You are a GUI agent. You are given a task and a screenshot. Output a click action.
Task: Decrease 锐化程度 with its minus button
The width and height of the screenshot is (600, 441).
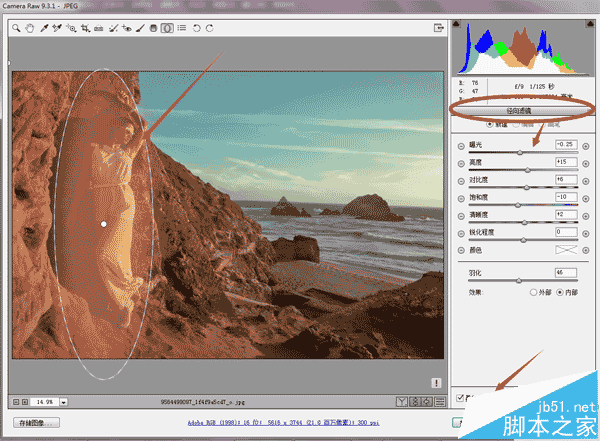(461, 234)
